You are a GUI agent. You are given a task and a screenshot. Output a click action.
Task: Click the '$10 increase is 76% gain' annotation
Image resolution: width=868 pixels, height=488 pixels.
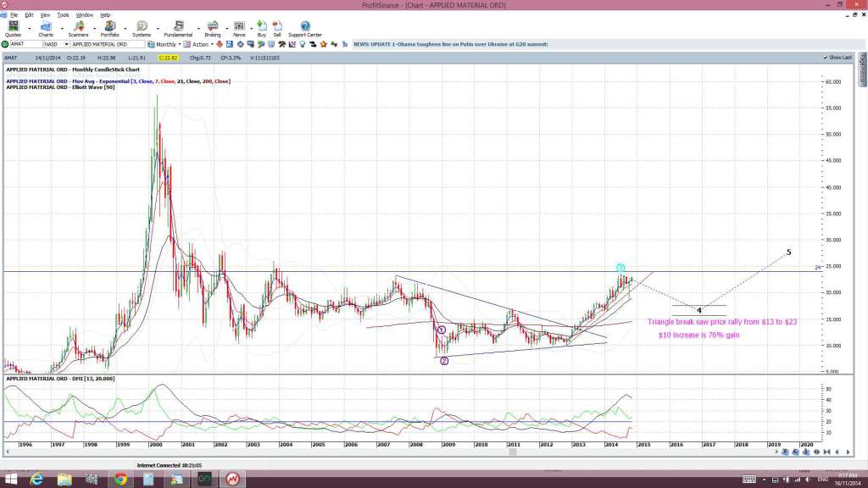[x=698, y=335]
